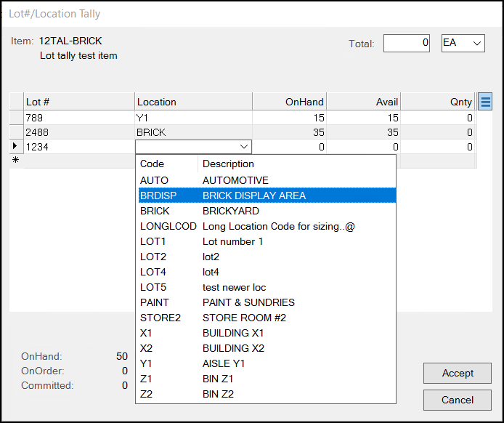This screenshot has width=504, height=423.
Task: Click the new row asterisk marker
Action: [15, 160]
